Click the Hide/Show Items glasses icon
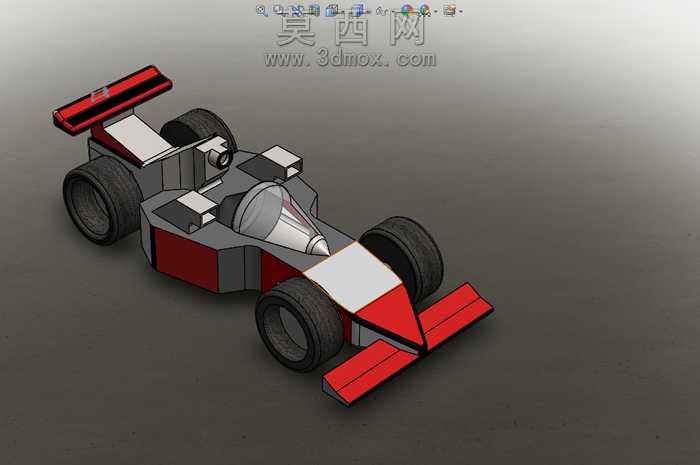 (381, 11)
